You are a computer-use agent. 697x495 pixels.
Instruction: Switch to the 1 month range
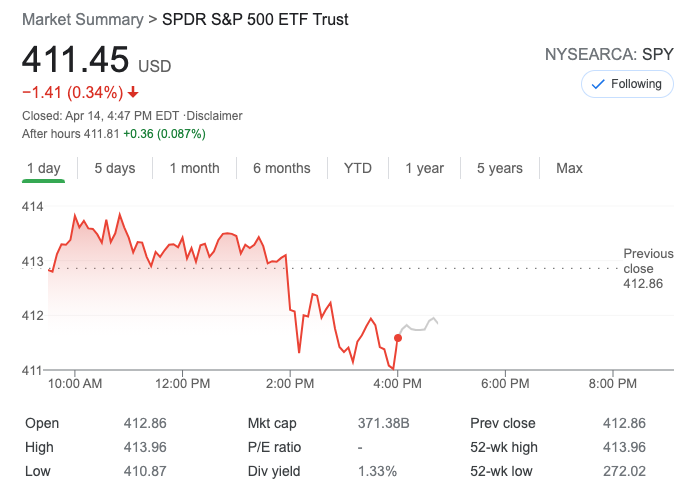click(194, 168)
